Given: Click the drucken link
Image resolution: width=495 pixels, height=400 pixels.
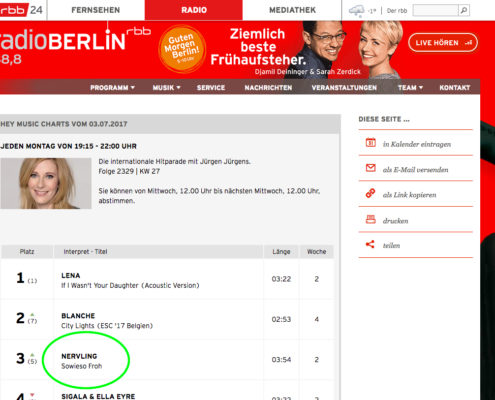Looking at the screenshot, I should [395, 221].
